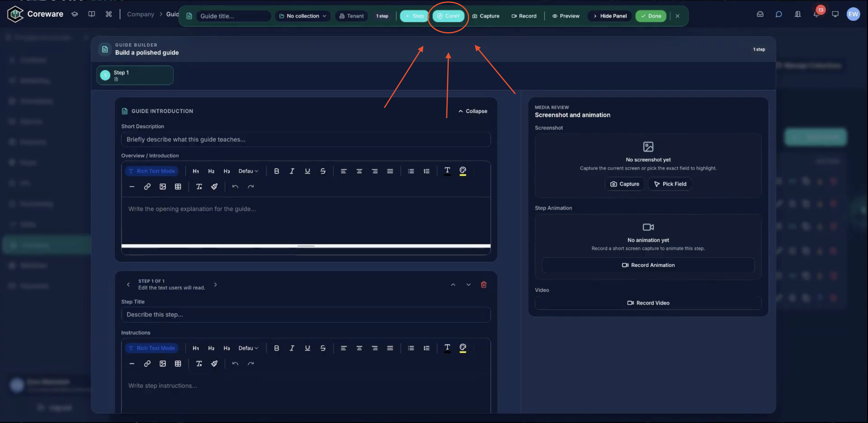Screen dimensions: 868x423
Task: Click the CoreY button
Action: click(x=448, y=16)
